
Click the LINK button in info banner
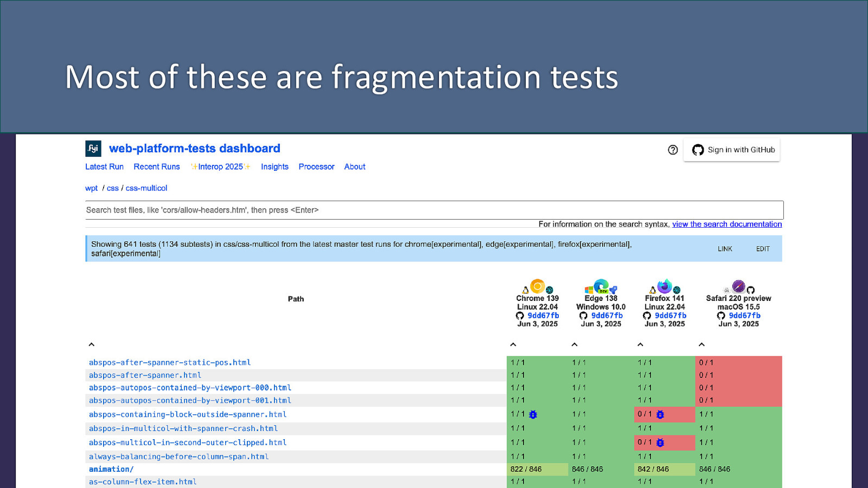click(x=725, y=249)
